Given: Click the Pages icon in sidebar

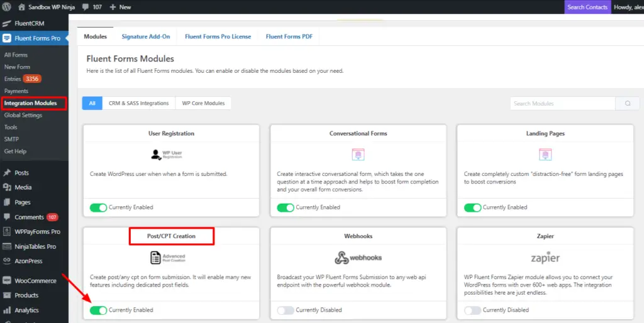Looking at the screenshot, I should 6,202.
